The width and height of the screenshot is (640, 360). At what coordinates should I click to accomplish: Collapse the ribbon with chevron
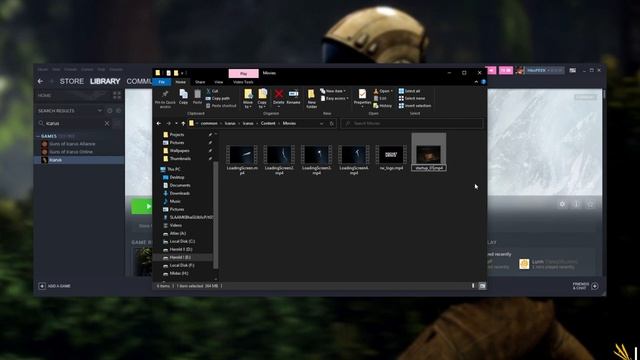476,82
